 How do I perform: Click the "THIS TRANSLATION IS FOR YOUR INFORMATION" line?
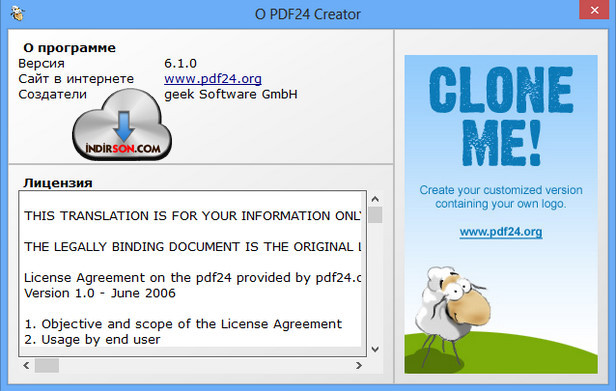pyautogui.click(x=192, y=216)
